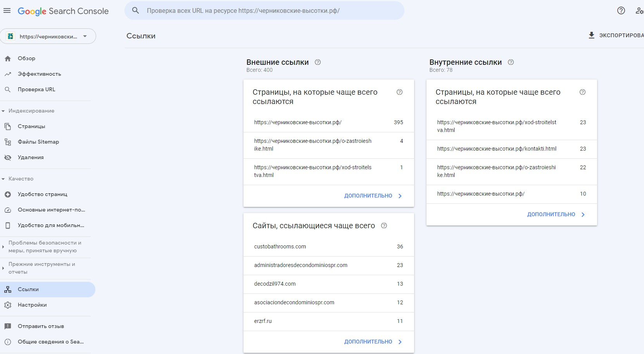Open the user settings icon at top right
Viewport: 644px width, 354px height.
[639, 11]
